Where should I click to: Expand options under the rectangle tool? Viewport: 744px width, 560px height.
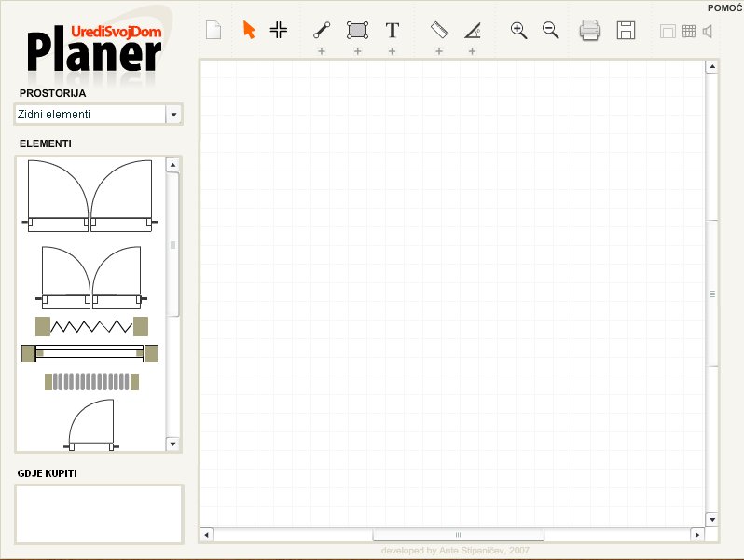[x=357, y=51]
